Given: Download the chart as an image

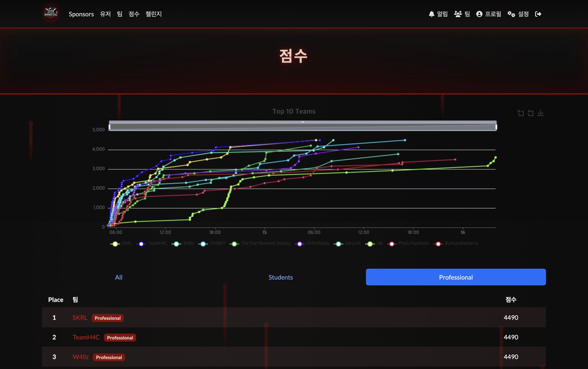Looking at the screenshot, I should pos(541,113).
